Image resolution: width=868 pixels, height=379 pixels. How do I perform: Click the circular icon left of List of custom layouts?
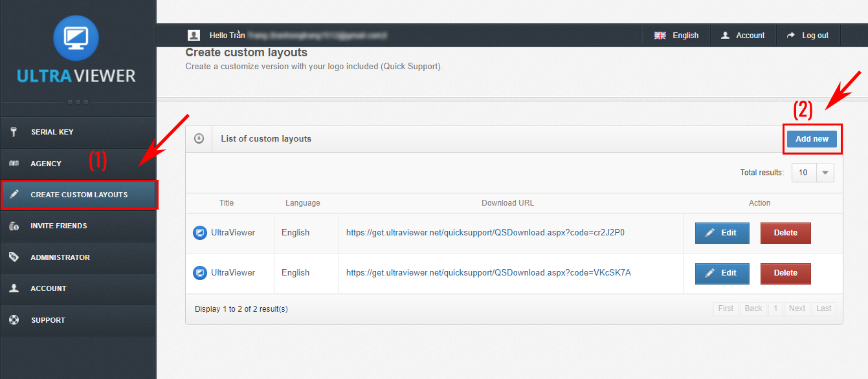tap(199, 138)
